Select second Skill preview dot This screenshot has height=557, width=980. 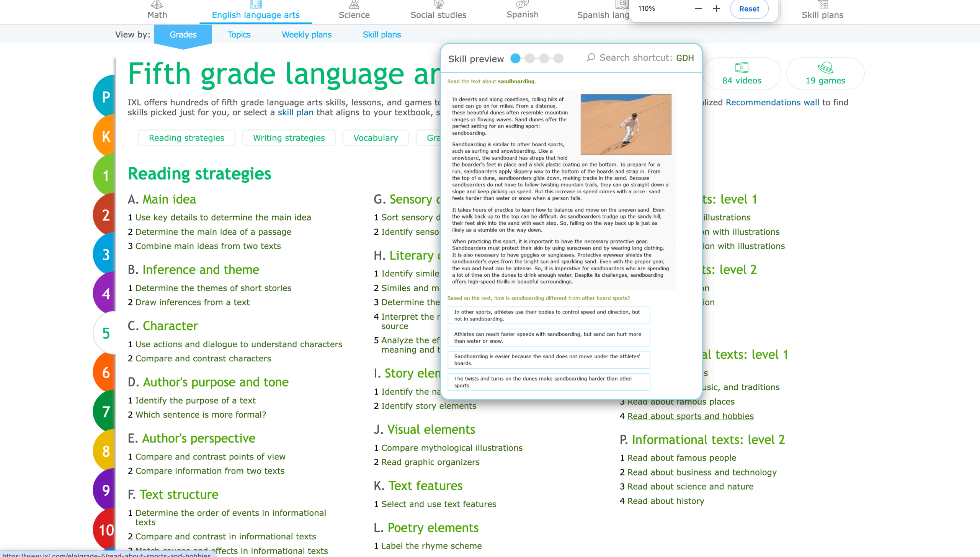(x=530, y=58)
